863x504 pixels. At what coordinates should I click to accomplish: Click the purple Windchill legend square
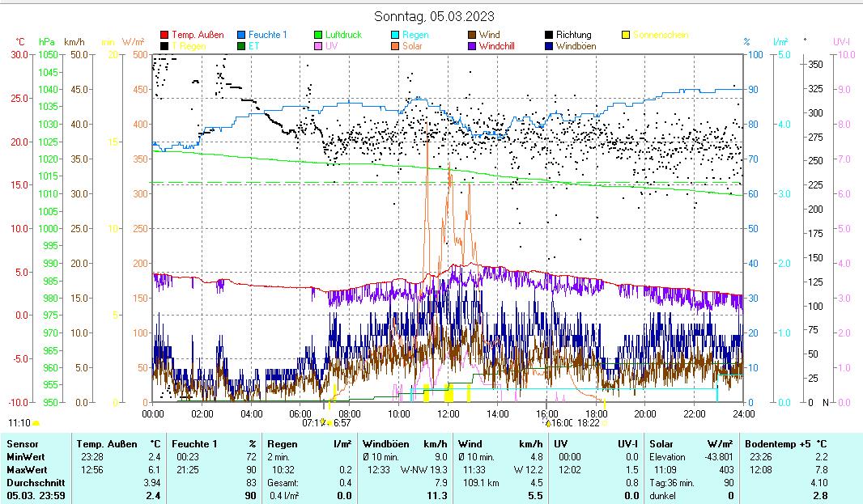[471, 46]
